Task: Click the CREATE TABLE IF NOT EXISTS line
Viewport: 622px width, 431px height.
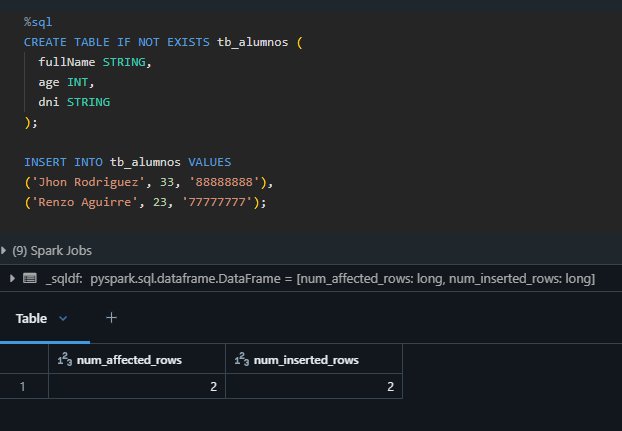Action: click(x=163, y=42)
